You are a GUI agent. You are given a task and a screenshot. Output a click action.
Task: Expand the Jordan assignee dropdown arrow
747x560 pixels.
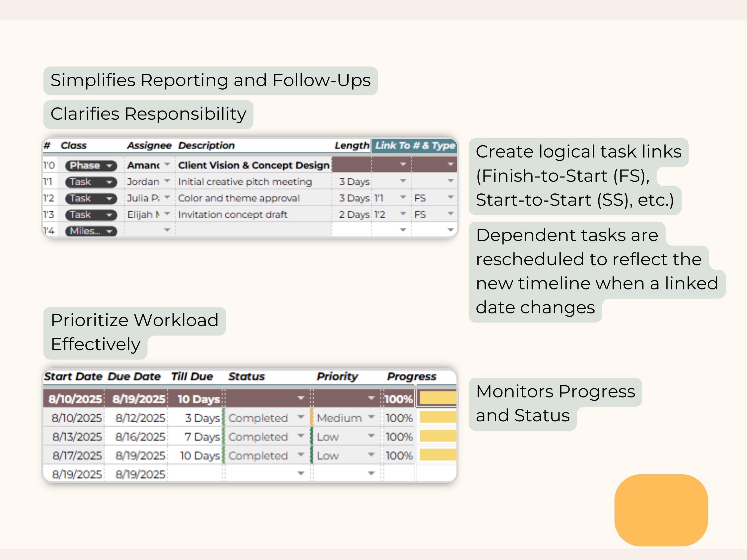pos(167,181)
